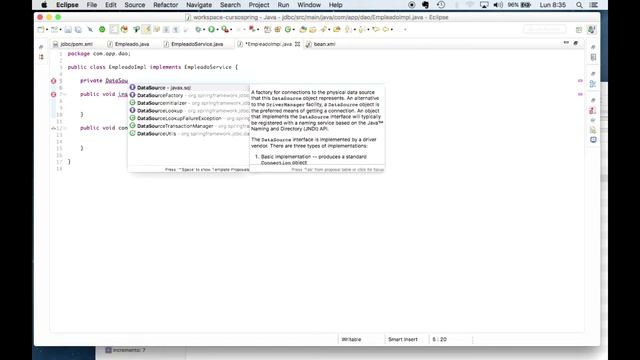Click the Time Machine menu bar icon

[441, 5]
